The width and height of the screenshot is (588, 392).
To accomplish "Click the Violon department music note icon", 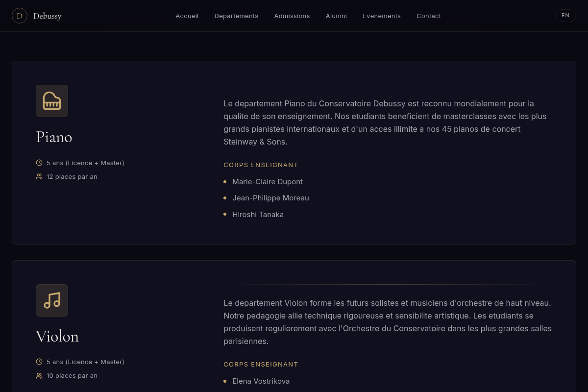I will [x=52, y=300].
